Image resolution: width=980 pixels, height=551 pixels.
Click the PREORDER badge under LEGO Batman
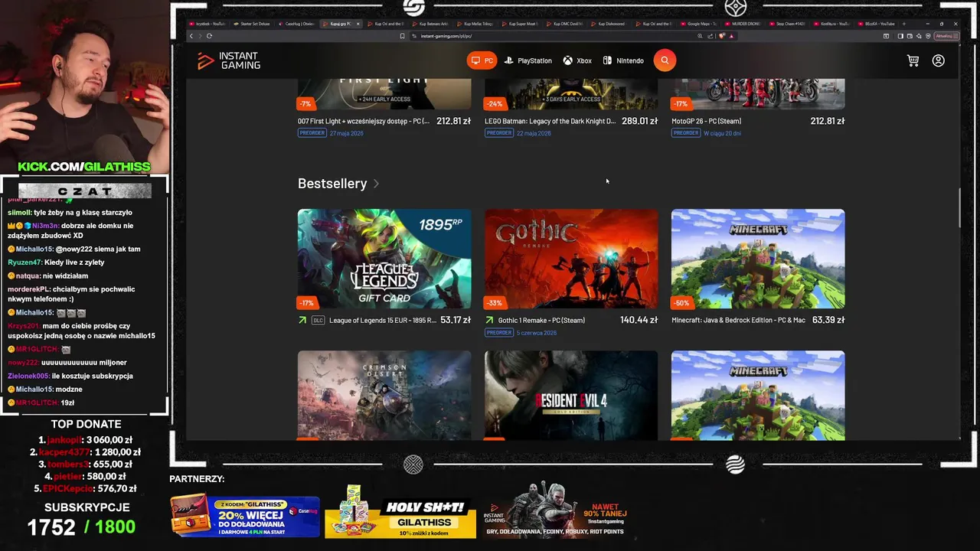[499, 133]
